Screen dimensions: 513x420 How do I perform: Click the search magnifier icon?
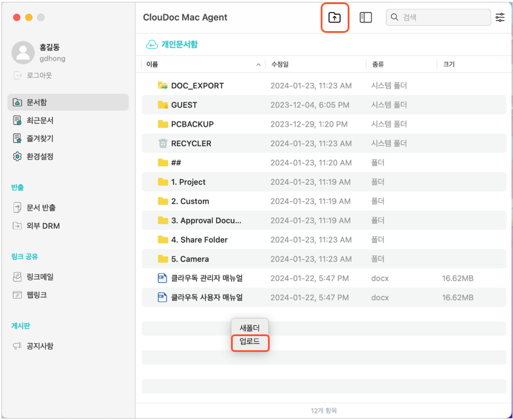pos(395,18)
